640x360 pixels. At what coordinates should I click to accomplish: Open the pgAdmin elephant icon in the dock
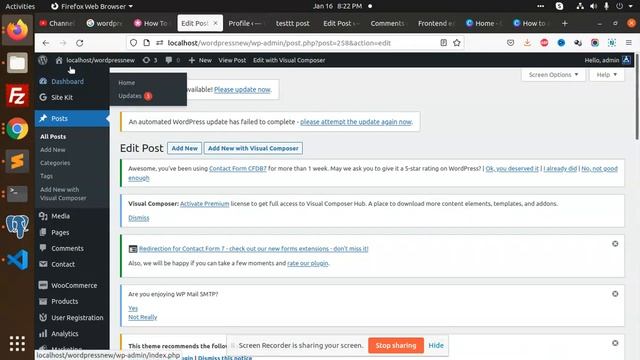pyautogui.click(x=17, y=227)
